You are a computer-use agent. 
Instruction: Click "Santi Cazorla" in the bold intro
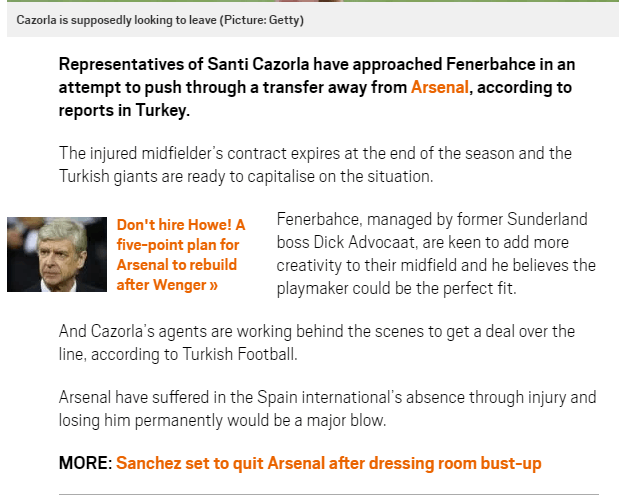point(258,64)
